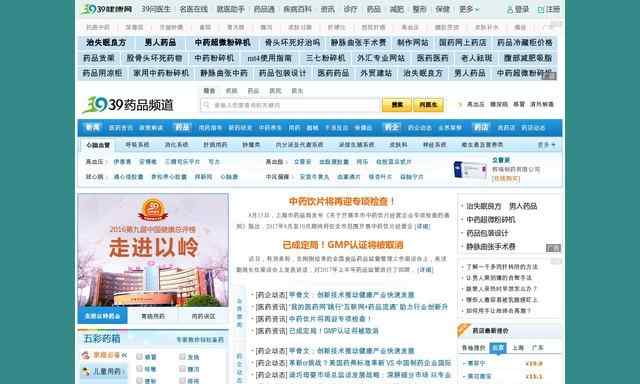Open headline 中药饮片将再迎专项检查！

click(x=342, y=201)
